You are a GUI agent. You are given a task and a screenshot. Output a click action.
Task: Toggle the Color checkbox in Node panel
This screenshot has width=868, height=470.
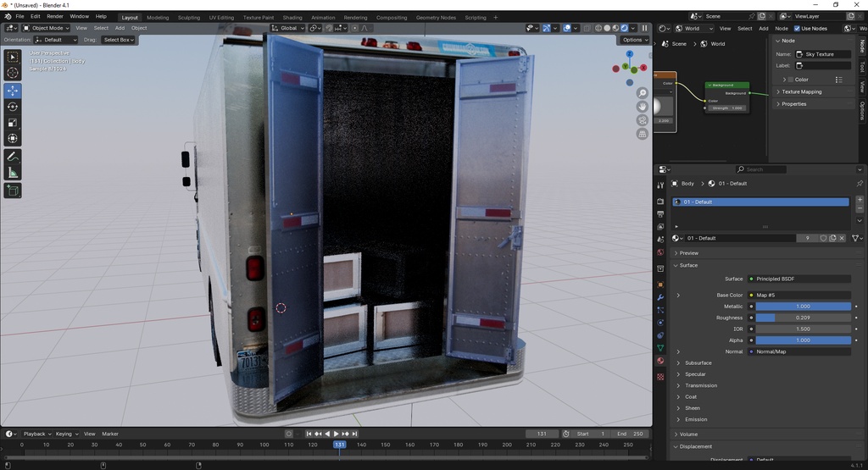[x=790, y=80]
